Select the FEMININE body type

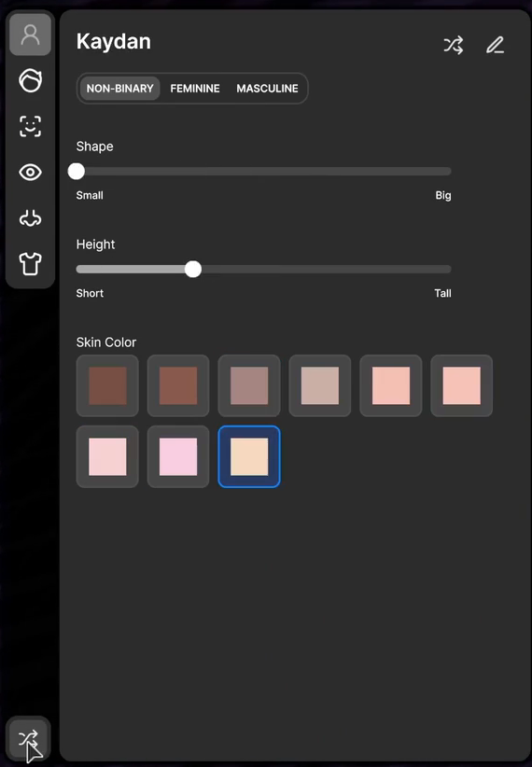(195, 89)
